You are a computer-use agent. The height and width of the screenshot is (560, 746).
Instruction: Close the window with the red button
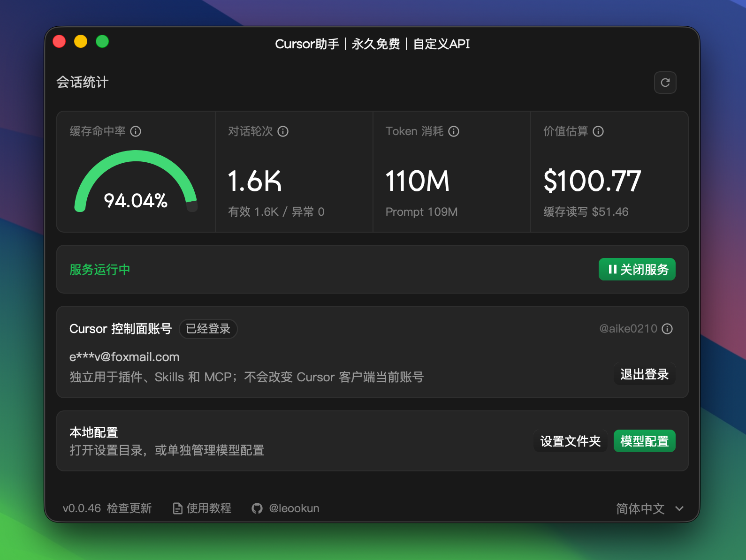click(59, 41)
